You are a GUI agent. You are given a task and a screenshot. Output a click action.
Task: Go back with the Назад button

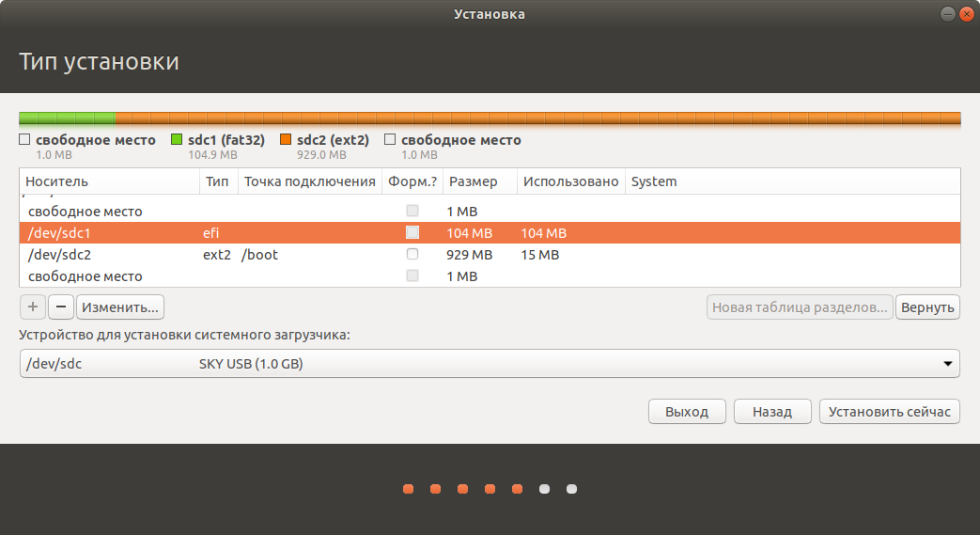tap(770, 412)
